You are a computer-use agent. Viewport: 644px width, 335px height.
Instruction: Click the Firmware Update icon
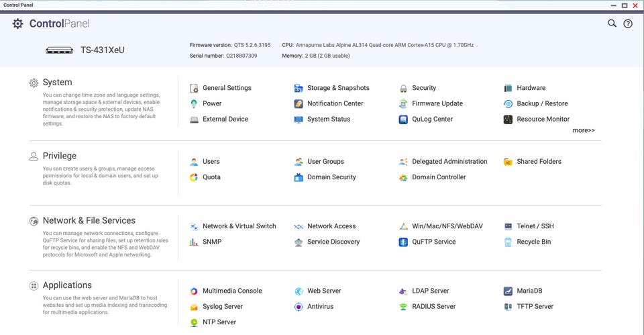tap(403, 104)
